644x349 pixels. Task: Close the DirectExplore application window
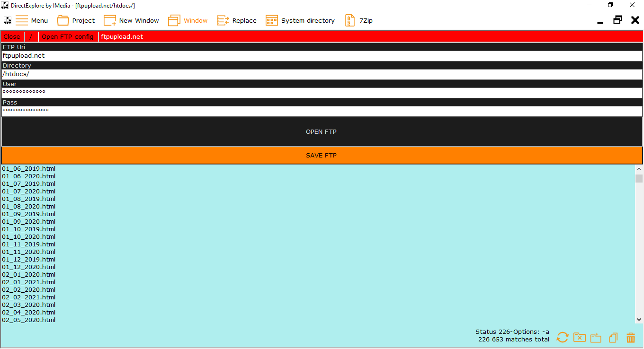(x=632, y=5)
